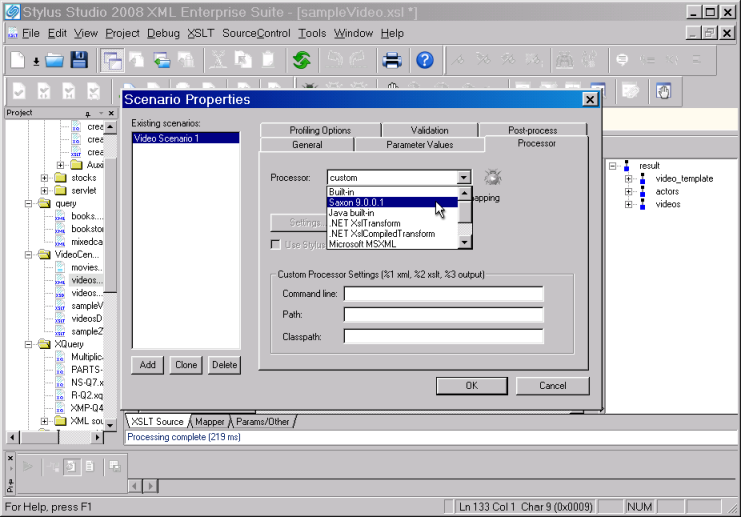This screenshot has height=517, width=741.
Task: Close the Project panel with X
Action: [x=111, y=113]
